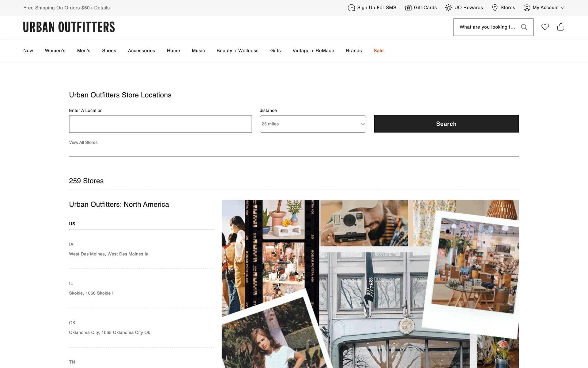The height and width of the screenshot is (368, 588).
Task: Open the shopping bag icon
Action: [560, 27]
